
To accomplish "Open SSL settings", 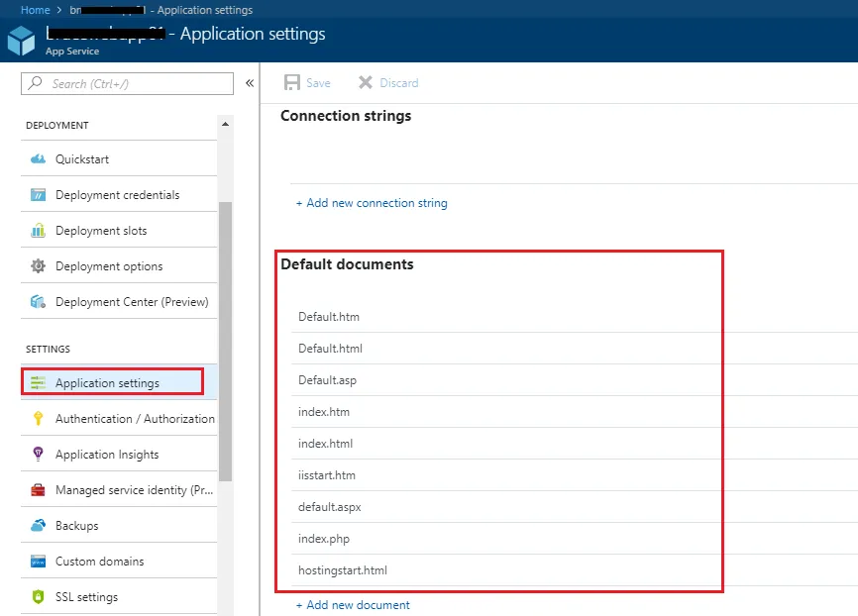I will [x=119, y=597].
